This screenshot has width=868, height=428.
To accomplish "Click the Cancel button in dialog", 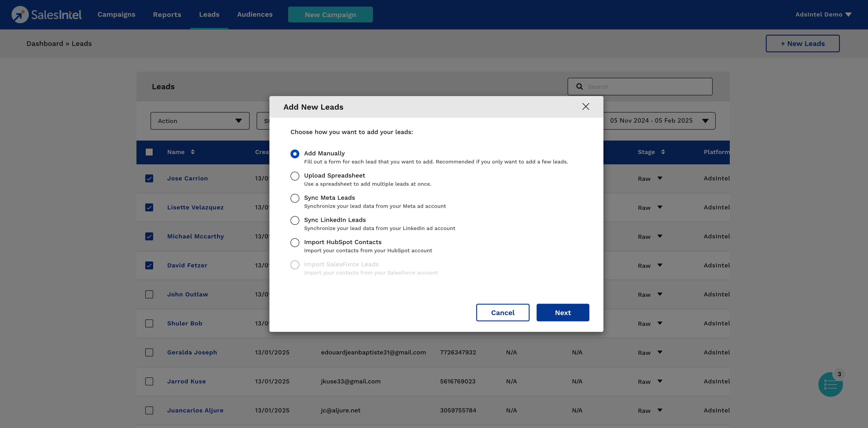I will click(502, 313).
